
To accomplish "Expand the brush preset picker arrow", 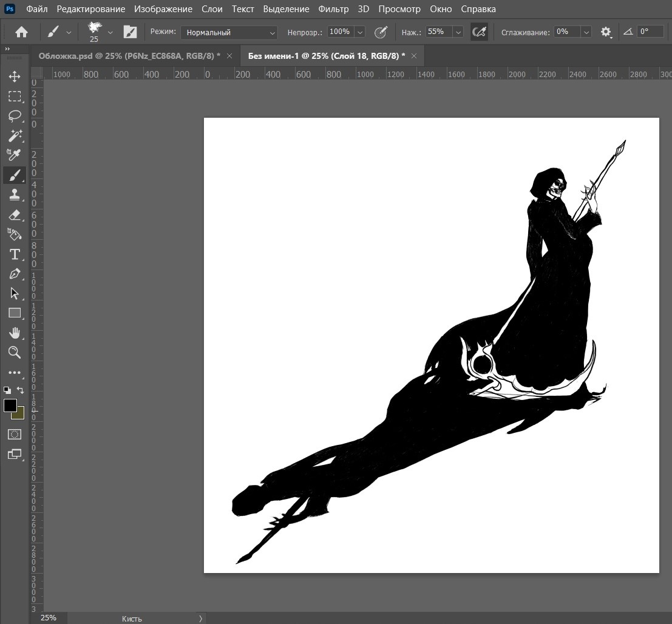I will coord(110,32).
